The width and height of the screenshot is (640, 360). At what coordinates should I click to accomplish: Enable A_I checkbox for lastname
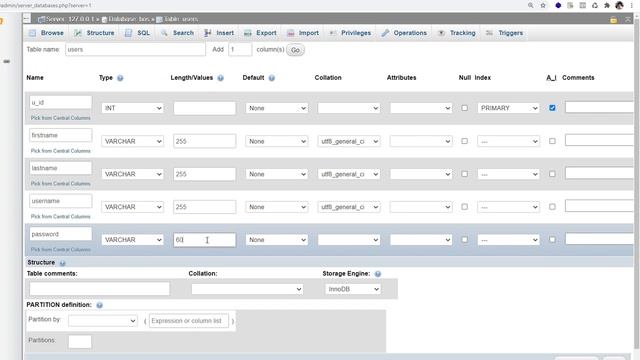[x=552, y=174]
